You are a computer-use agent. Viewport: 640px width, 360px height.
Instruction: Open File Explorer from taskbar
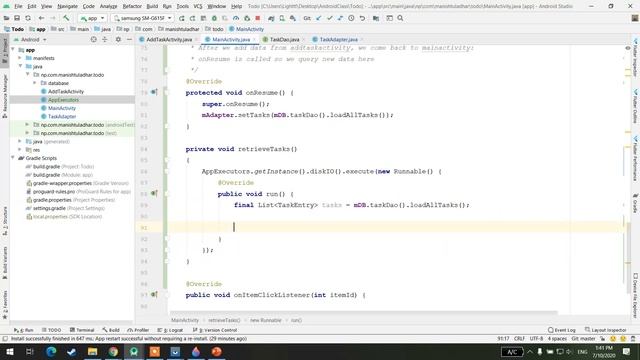tap(93, 351)
